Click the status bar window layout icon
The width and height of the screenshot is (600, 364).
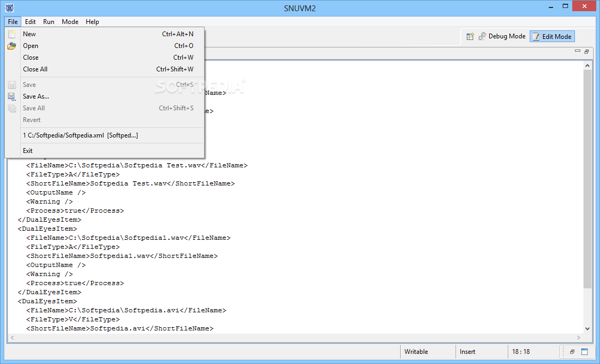tap(585, 352)
